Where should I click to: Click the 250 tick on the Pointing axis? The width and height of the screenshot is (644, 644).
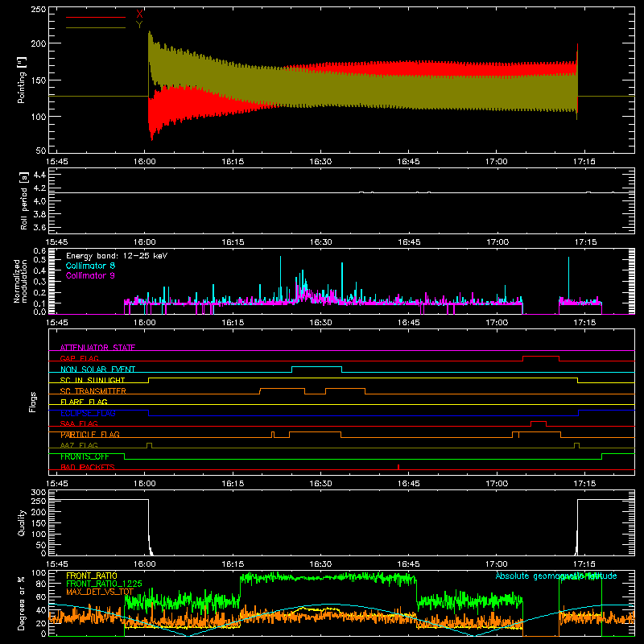pos(39,10)
